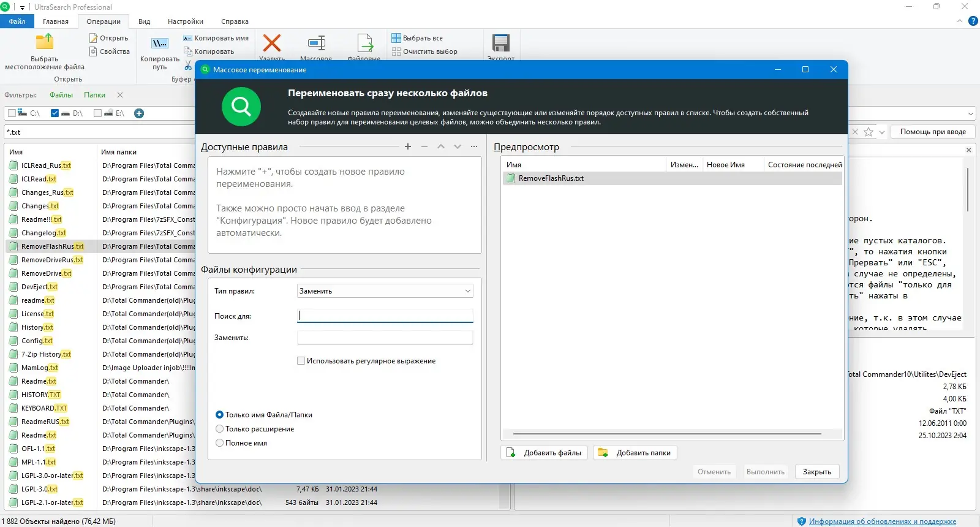Click the Папки filter
The image size is (980, 527).
point(95,95)
